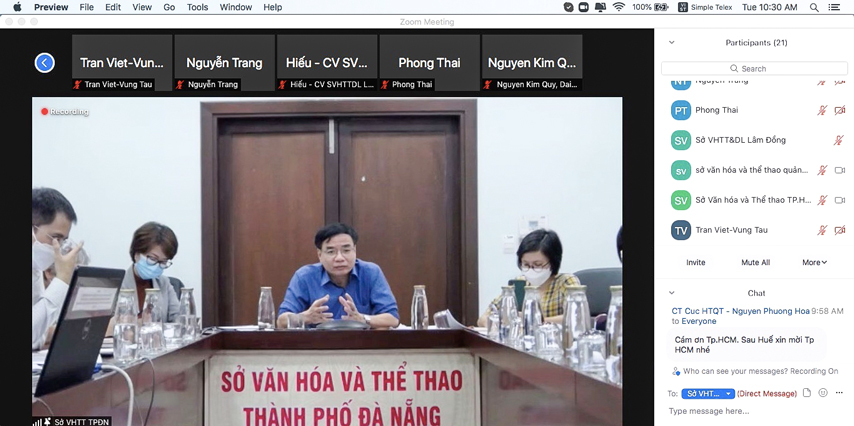Click the Sở VHTT&DL Lâm Đồng SV avatar
Viewport: 854px width, 426px height.
tap(681, 140)
